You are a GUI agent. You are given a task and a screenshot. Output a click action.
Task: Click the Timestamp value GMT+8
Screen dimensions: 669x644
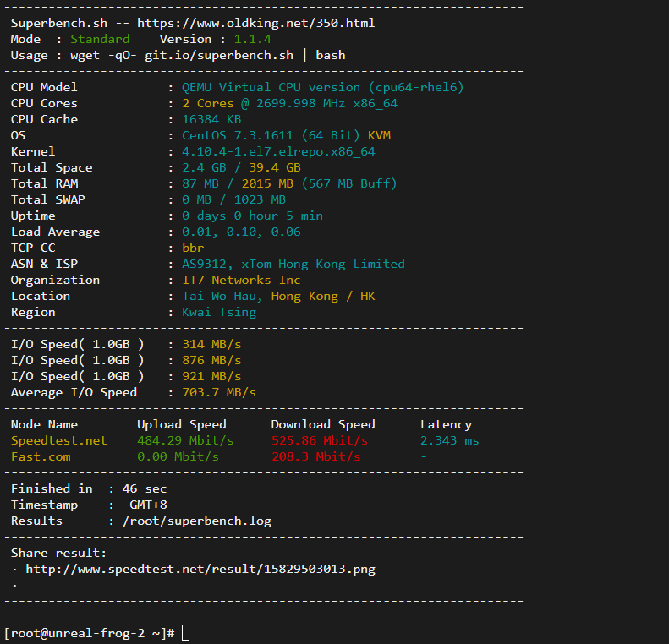point(148,505)
